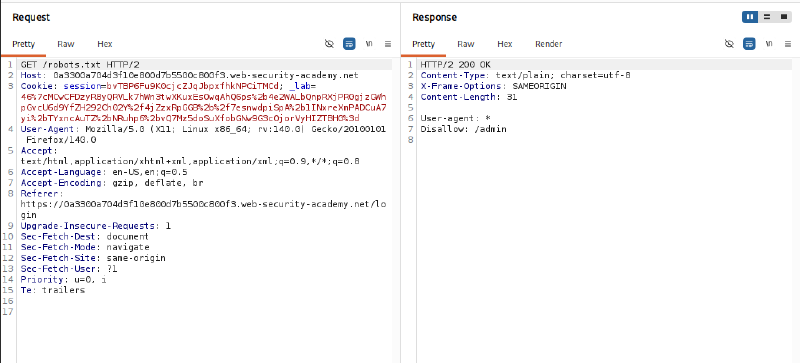
Task: Click the Response panel title
Action: (434, 17)
